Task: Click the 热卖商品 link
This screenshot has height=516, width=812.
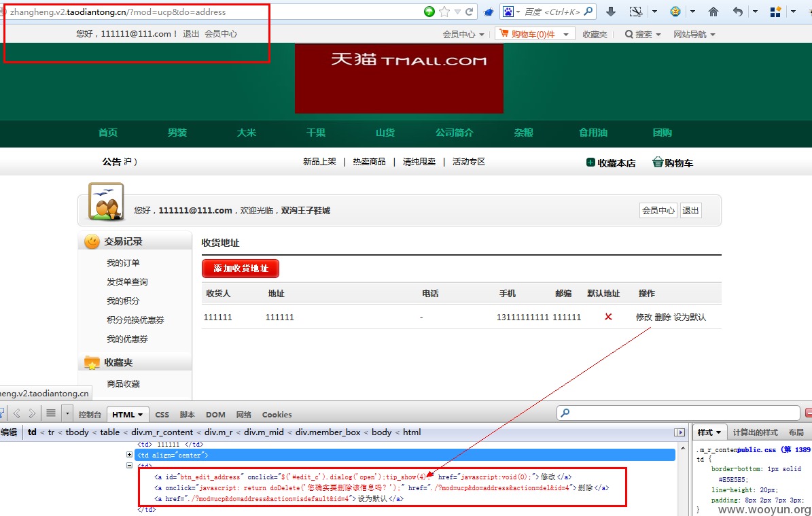Action: point(369,162)
